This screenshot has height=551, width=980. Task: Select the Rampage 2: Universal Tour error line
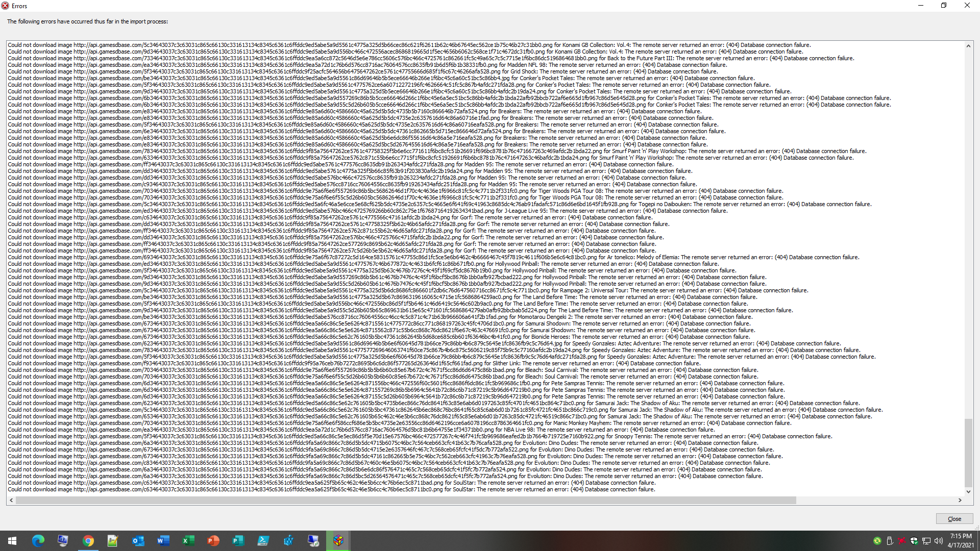point(408,290)
